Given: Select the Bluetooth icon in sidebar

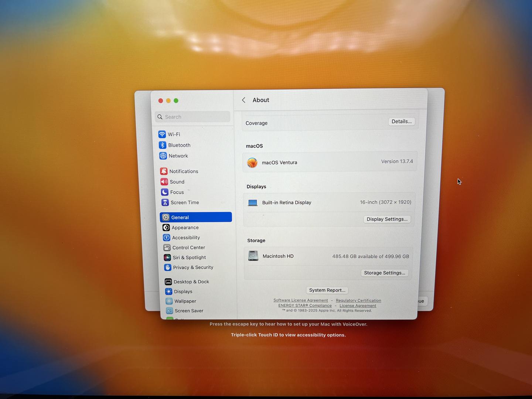Looking at the screenshot, I should point(162,145).
